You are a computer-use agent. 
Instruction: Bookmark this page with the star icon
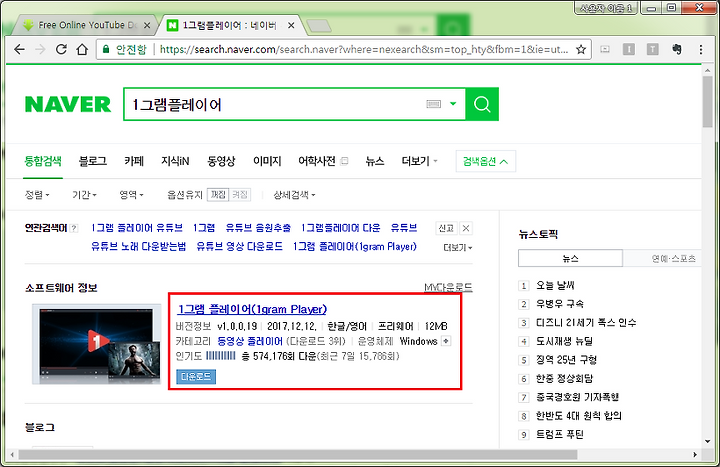(581, 49)
